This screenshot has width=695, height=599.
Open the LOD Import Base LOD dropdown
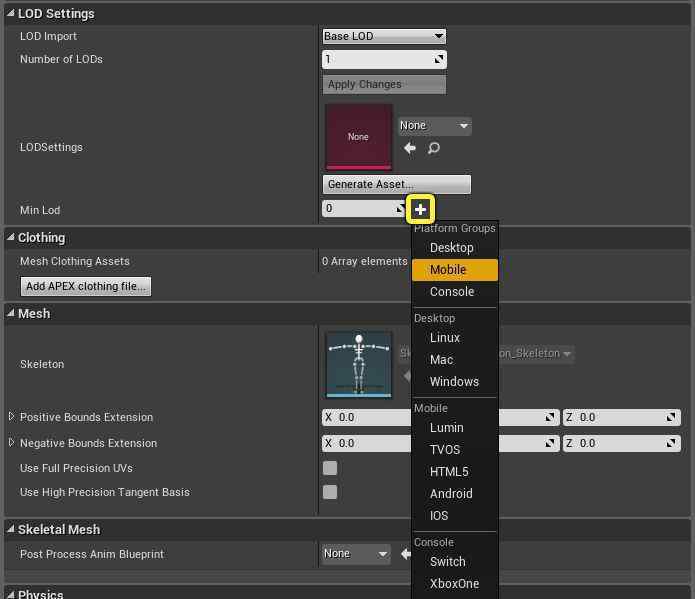[x=384, y=36]
